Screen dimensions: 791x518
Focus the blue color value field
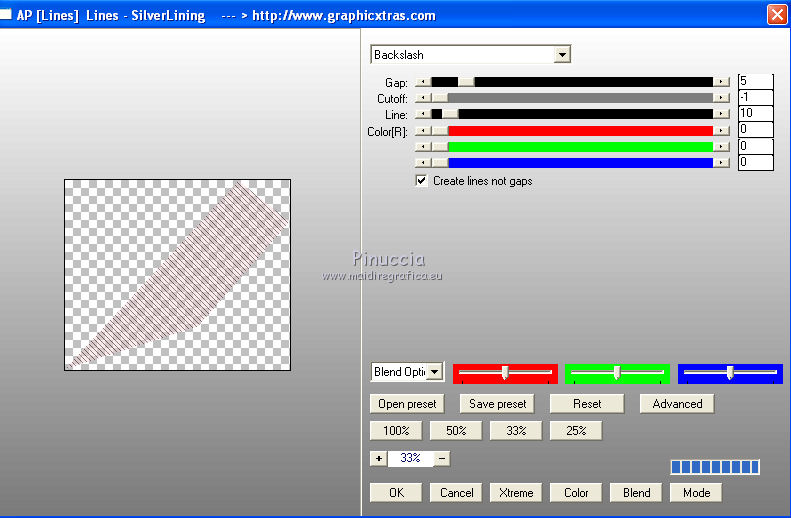point(755,162)
